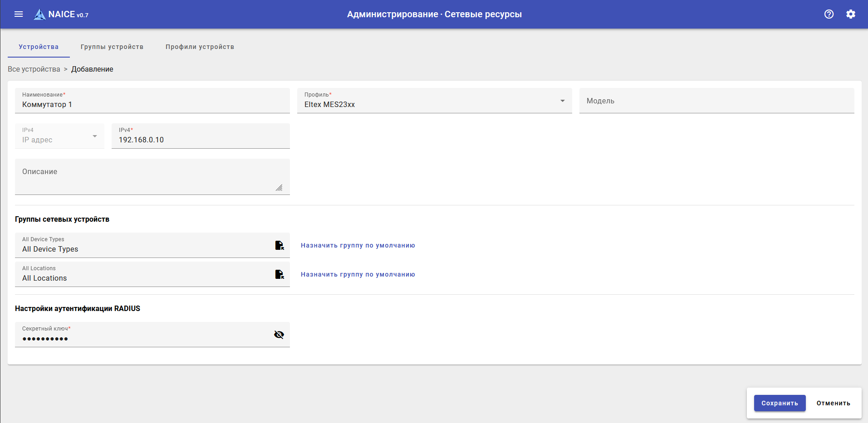
Task: Switch to Группы устройств tab
Action: (x=112, y=47)
